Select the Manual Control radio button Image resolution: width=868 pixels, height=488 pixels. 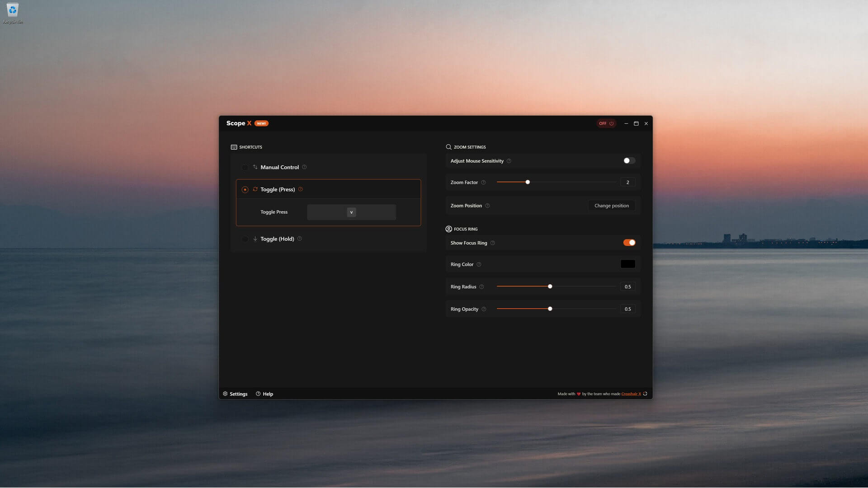tap(245, 167)
